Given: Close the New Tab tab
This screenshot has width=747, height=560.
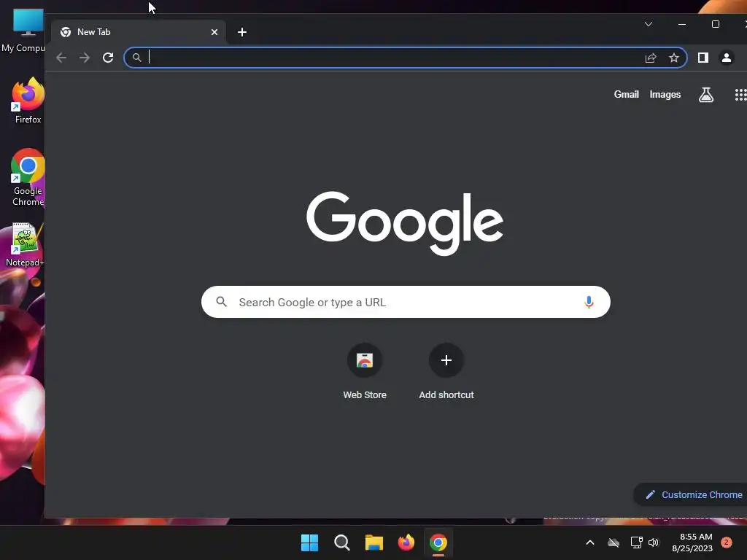Looking at the screenshot, I should coord(214,32).
